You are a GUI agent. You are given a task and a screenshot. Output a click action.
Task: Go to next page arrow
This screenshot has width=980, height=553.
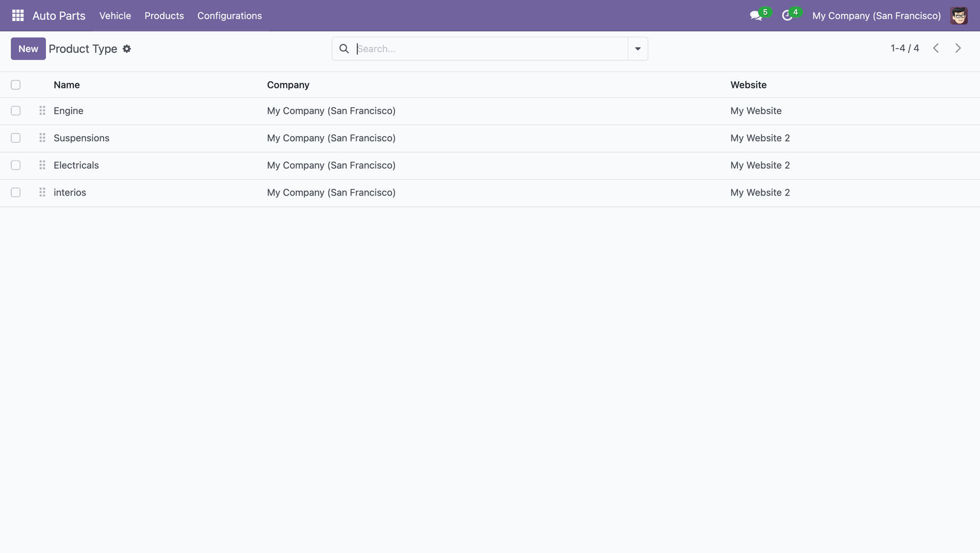tap(958, 48)
